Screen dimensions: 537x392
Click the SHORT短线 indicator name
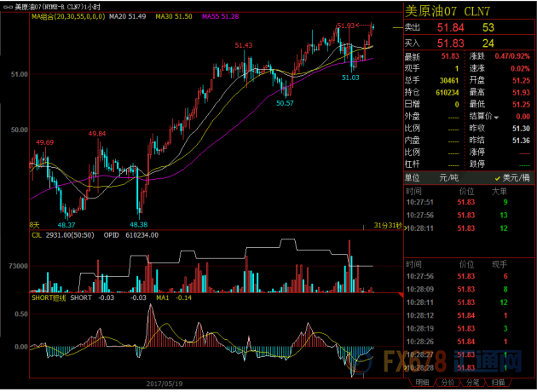click(x=49, y=298)
